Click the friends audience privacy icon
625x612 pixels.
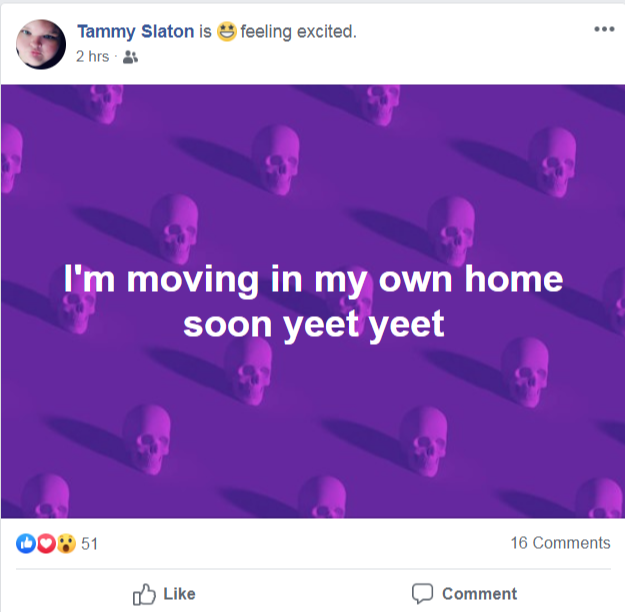[x=130, y=57]
